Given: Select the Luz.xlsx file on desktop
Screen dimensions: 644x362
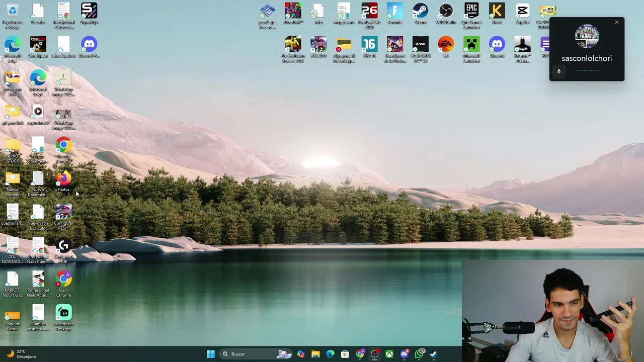Looking at the screenshot, I should click(38, 14).
